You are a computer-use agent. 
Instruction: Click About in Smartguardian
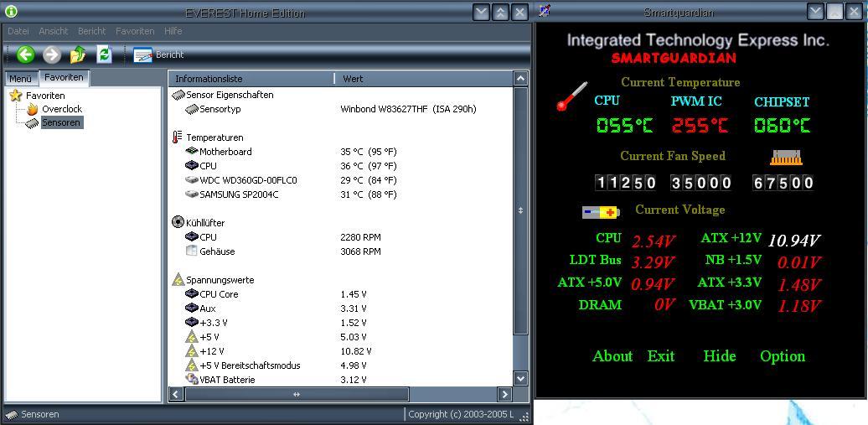pos(612,355)
